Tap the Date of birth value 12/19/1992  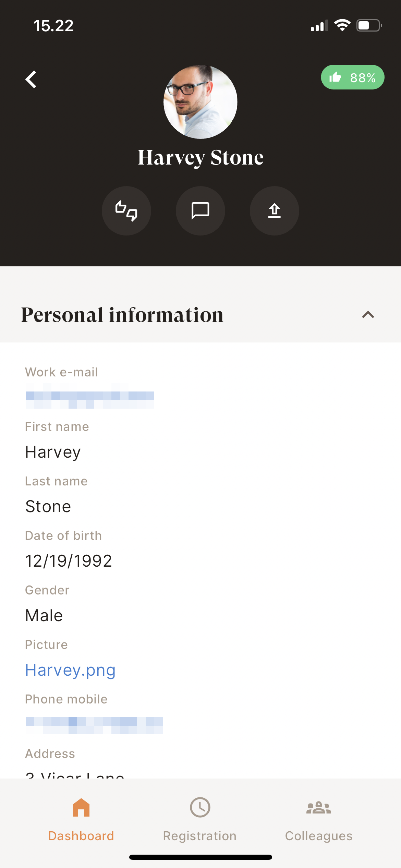(69, 561)
